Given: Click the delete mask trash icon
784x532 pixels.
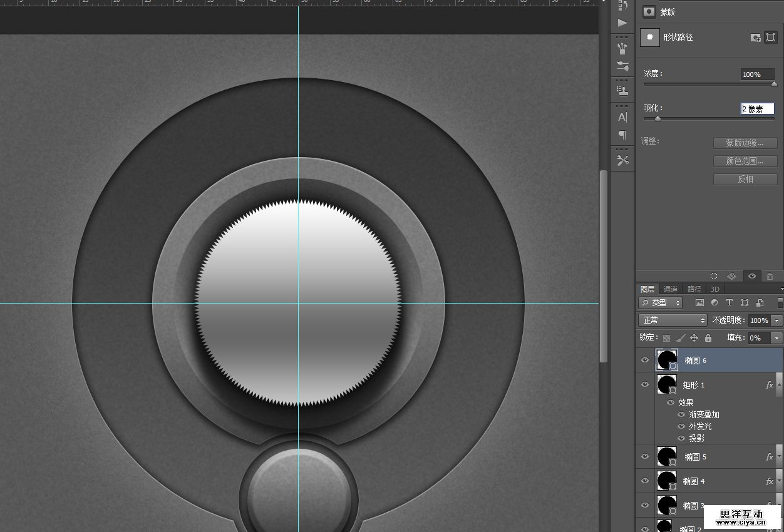Looking at the screenshot, I should [x=770, y=276].
